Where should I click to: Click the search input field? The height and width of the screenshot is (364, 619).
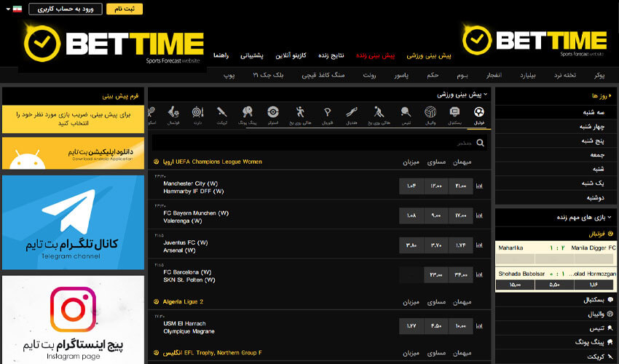point(320,143)
